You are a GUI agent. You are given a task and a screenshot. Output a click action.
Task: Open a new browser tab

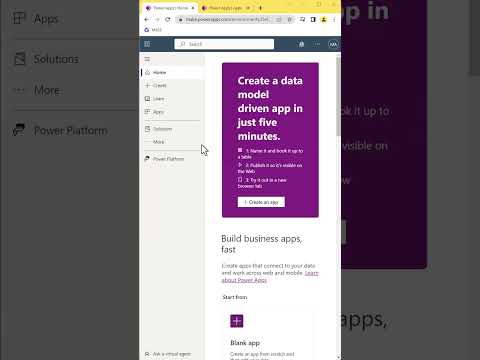(x=260, y=8)
